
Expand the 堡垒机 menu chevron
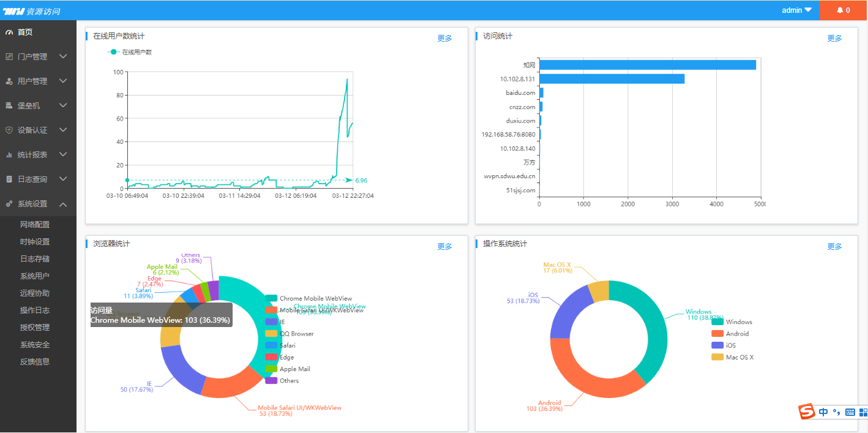[63, 106]
